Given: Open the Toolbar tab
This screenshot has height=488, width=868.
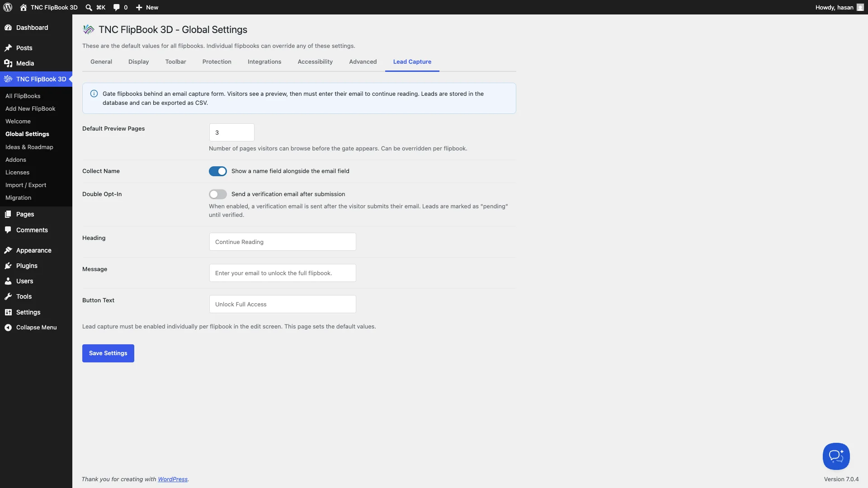Looking at the screenshot, I should point(176,62).
